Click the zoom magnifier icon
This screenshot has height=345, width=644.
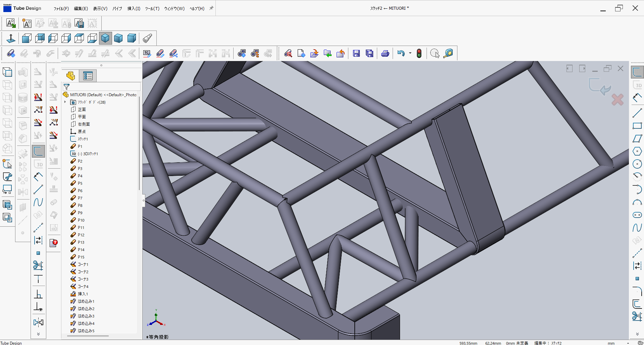coord(449,53)
